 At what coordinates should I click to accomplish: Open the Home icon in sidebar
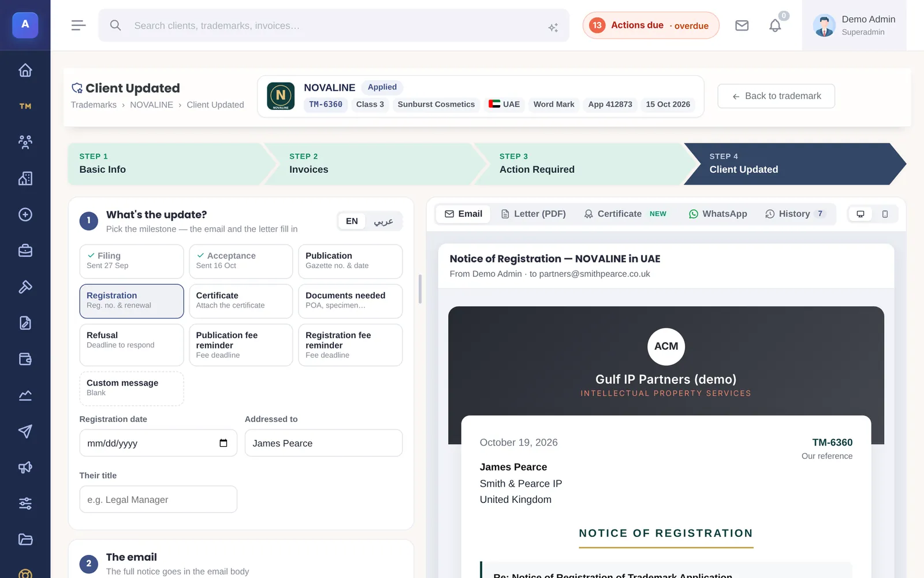coord(25,70)
